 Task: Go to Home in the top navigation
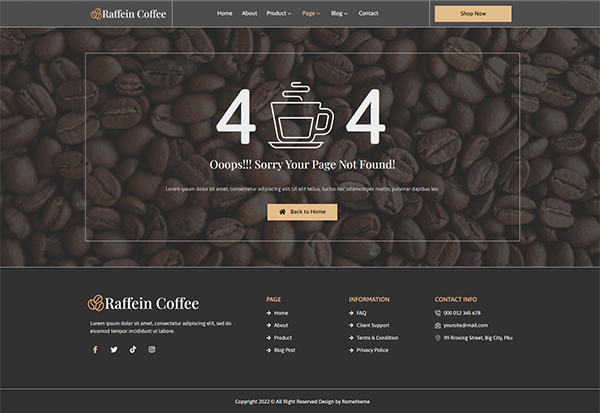[x=225, y=14]
